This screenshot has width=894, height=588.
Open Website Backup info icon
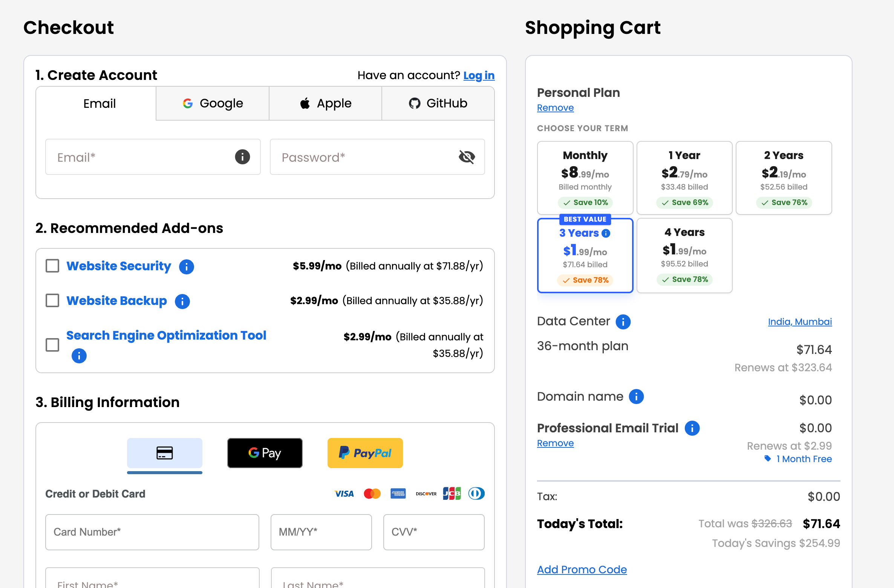[182, 301]
